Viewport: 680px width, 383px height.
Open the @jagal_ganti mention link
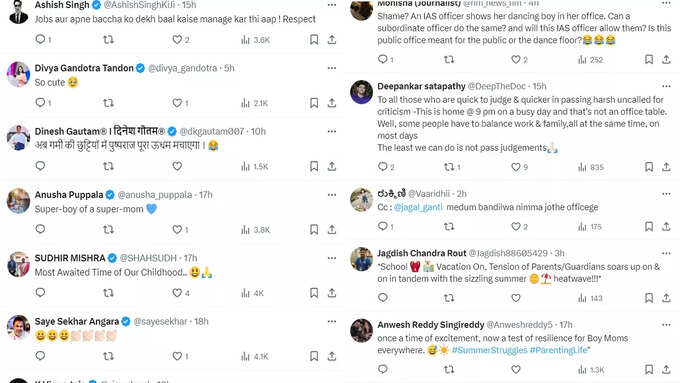point(418,207)
